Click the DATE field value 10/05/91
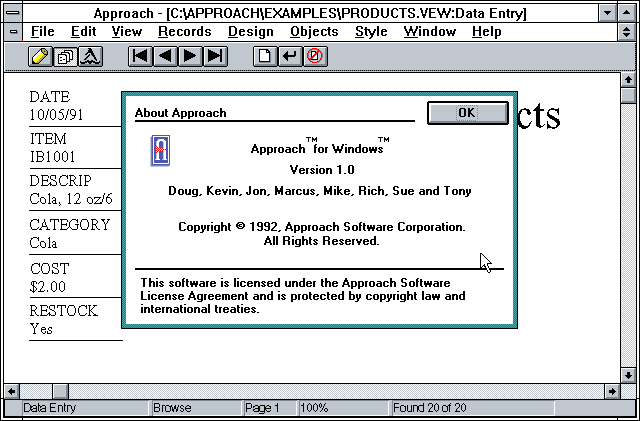 coord(56,115)
